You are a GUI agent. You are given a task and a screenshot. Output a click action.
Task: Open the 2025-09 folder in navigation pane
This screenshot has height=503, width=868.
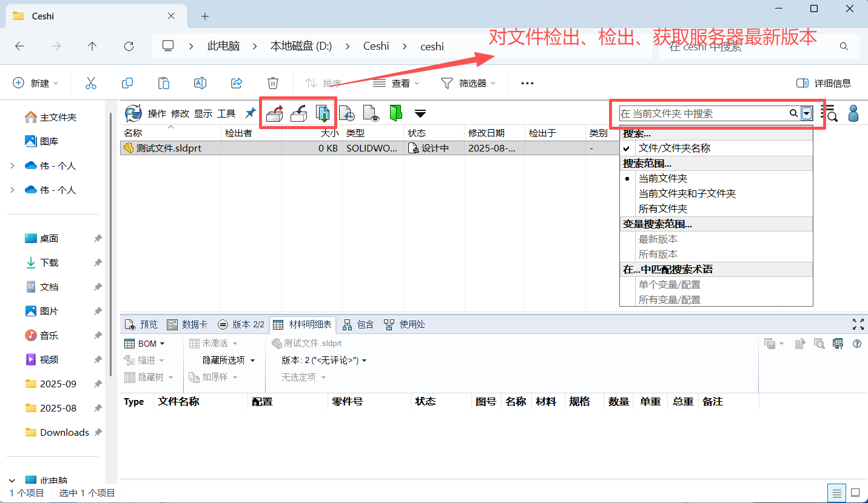(52, 384)
